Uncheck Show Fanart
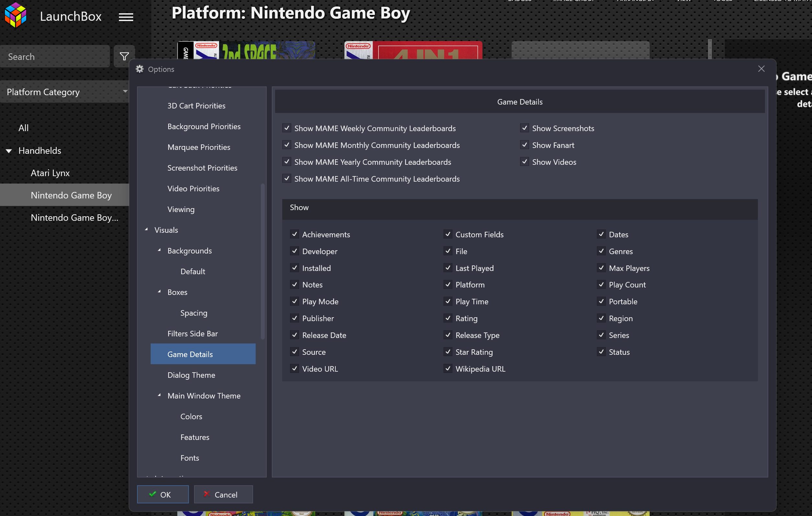Screen dimensions: 812x516 tap(524, 145)
